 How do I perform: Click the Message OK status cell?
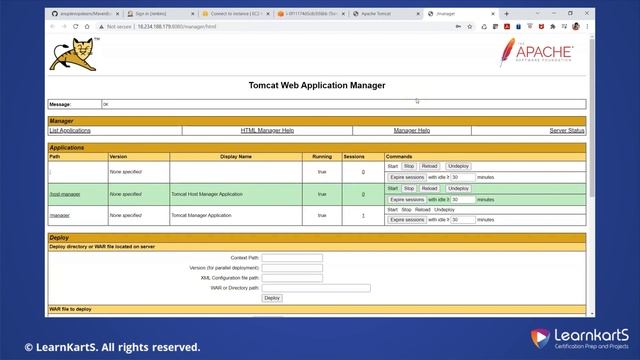click(344, 104)
